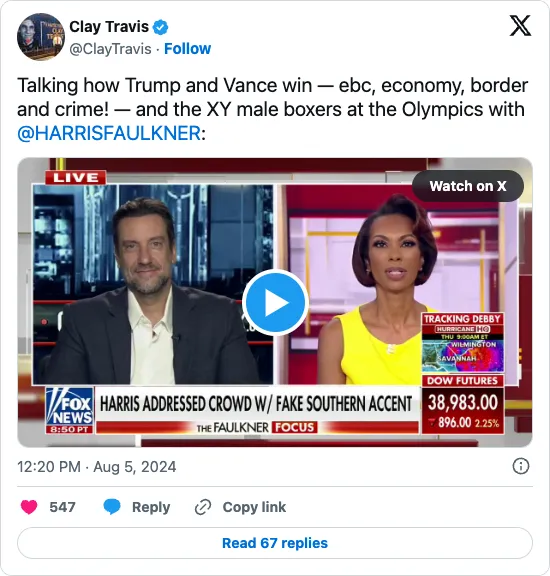Click the @ClayTravis handle
This screenshot has width=550, height=576.
pos(110,49)
